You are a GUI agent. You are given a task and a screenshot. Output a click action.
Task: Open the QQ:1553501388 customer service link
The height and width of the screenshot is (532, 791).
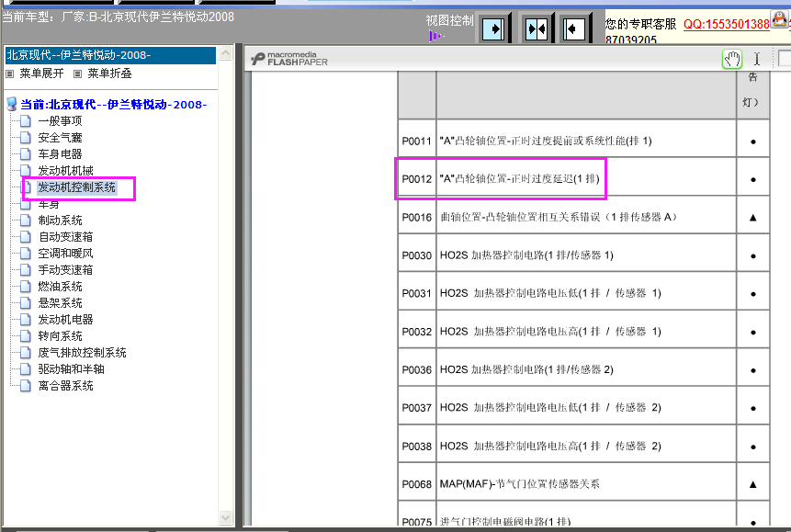coord(726,24)
